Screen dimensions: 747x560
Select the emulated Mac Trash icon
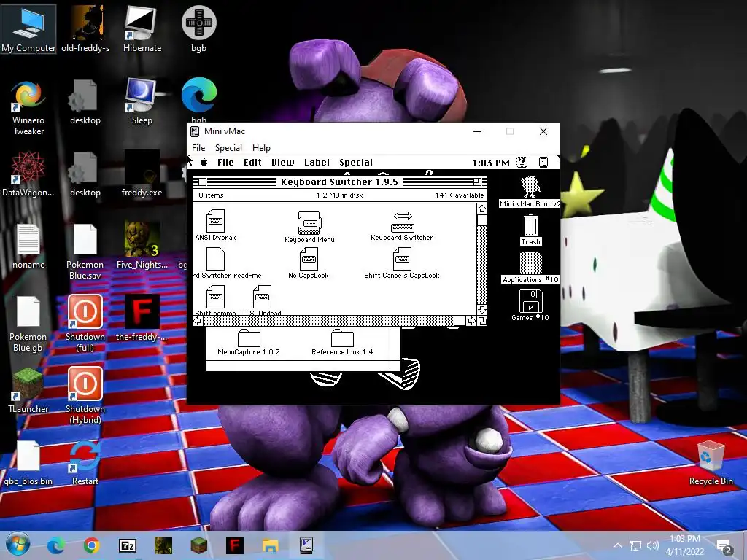[x=530, y=225]
